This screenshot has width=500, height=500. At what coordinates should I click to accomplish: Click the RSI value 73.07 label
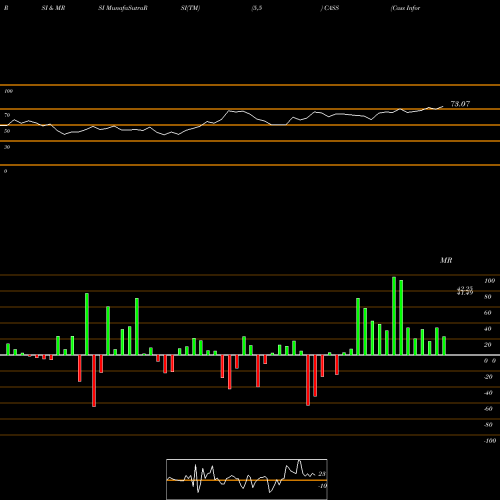tap(460, 104)
